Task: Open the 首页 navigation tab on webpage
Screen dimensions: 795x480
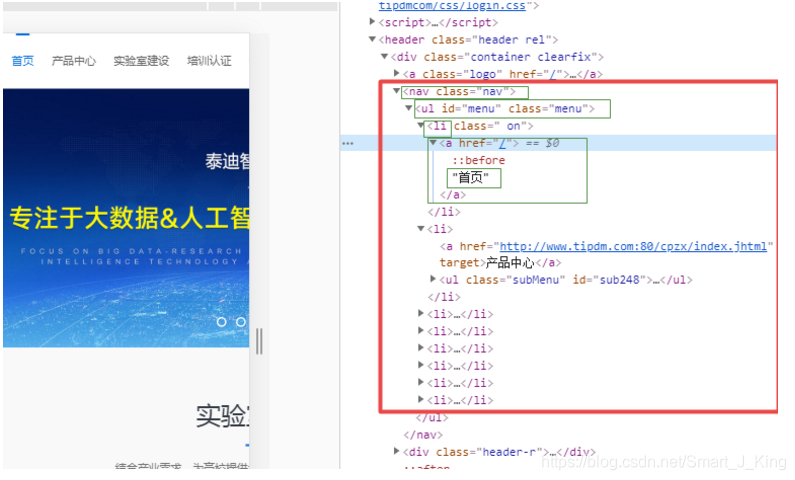Action: pyautogui.click(x=22, y=61)
